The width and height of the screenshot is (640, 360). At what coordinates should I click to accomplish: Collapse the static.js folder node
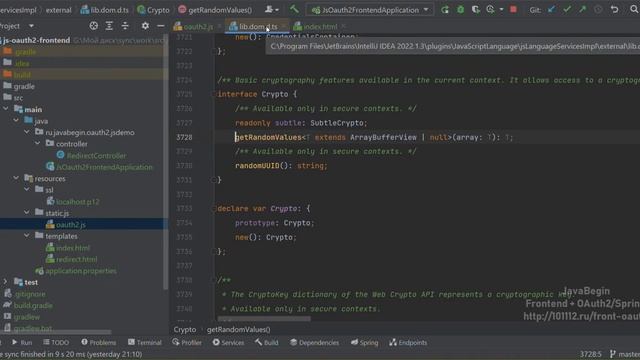[x=27, y=213]
